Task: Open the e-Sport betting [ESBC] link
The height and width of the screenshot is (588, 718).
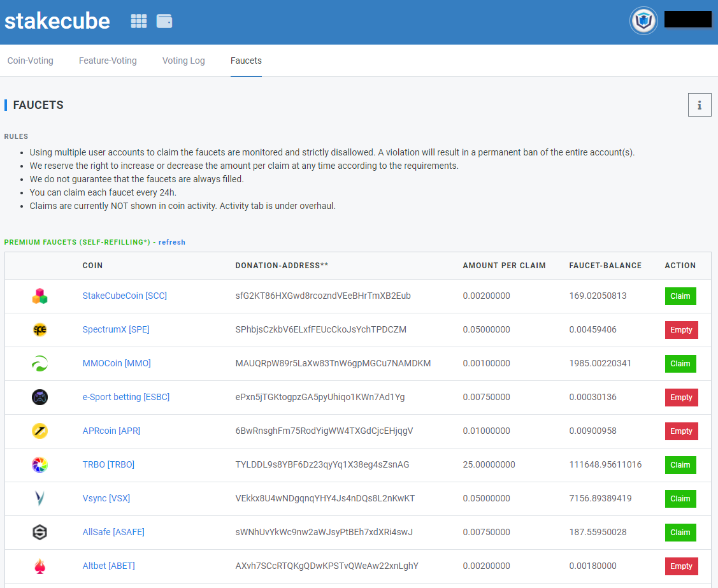Action: 126,397
